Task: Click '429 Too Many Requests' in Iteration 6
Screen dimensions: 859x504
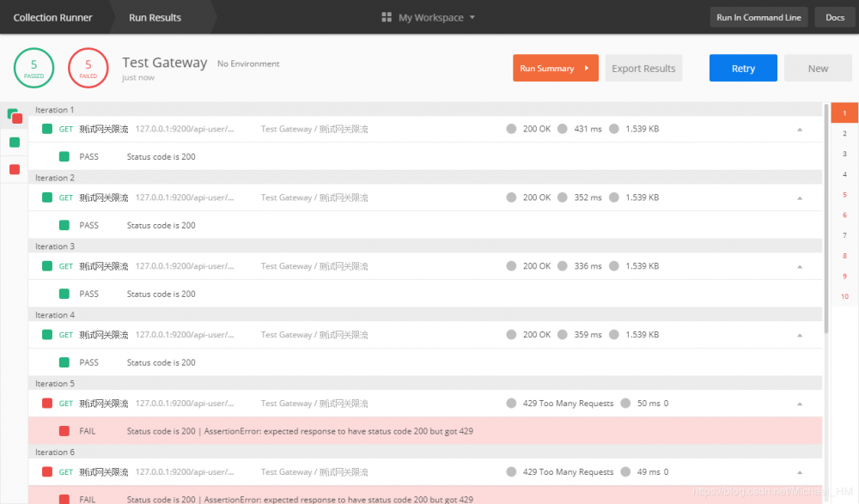Action: (568, 471)
